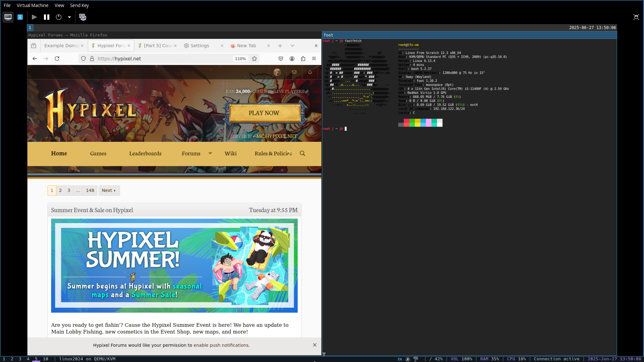Jump to page 148
The height and width of the screenshot is (362, 644).
point(90,190)
